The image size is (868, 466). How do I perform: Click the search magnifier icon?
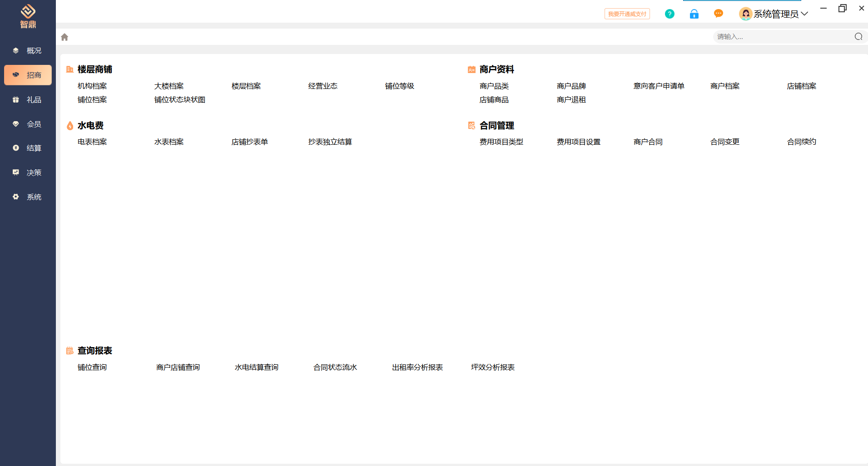click(858, 37)
